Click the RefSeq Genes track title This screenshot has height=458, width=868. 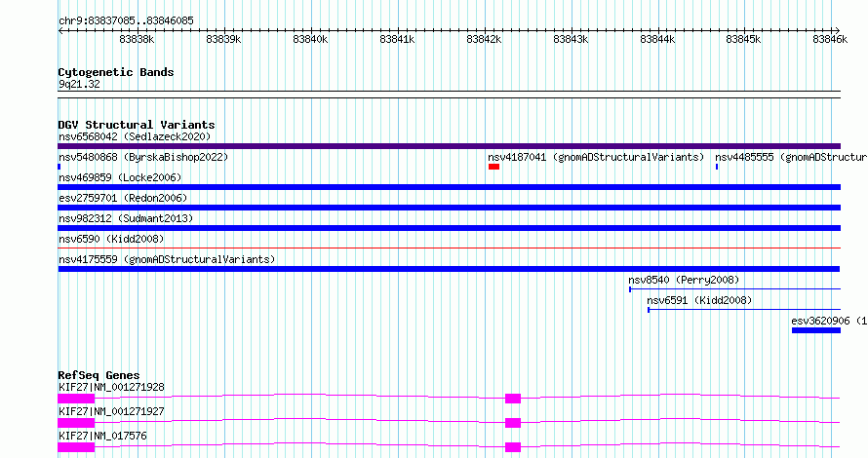pos(99,375)
